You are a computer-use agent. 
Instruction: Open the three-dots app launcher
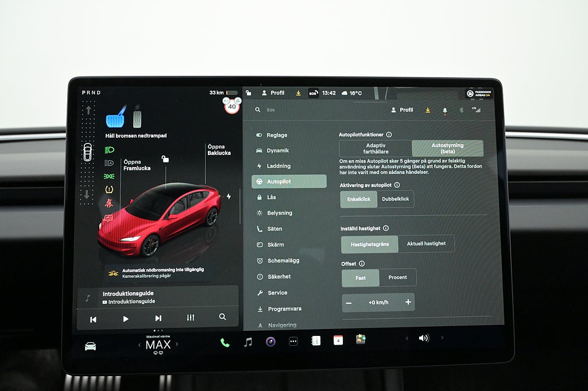pyautogui.click(x=293, y=341)
